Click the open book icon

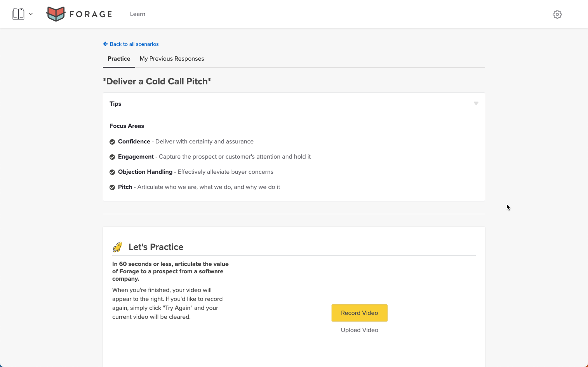(18, 14)
